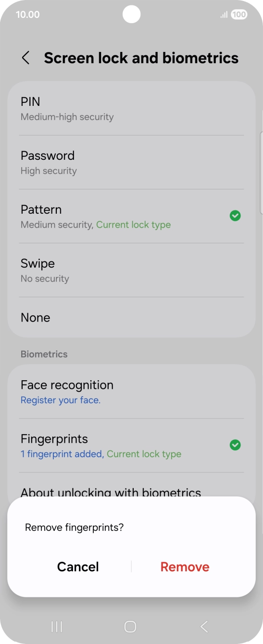The width and height of the screenshot is (263, 644).
Task: Tap the signal strength icon
Action: point(224,15)
